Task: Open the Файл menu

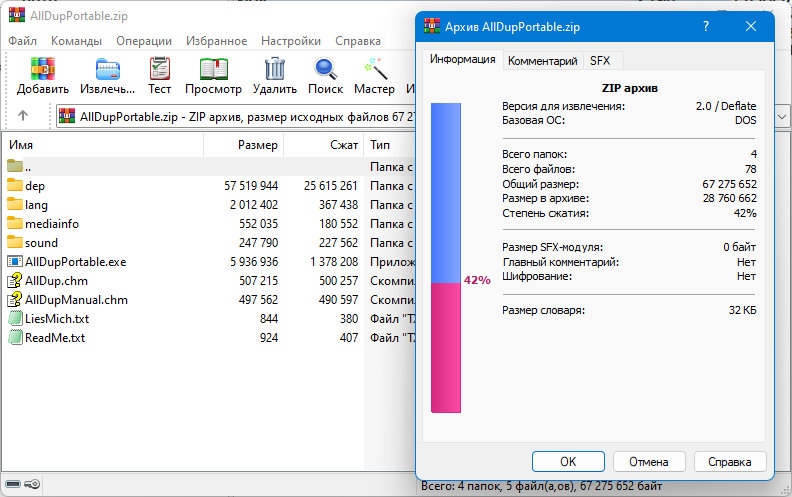Action: click(x=22, y=41)
